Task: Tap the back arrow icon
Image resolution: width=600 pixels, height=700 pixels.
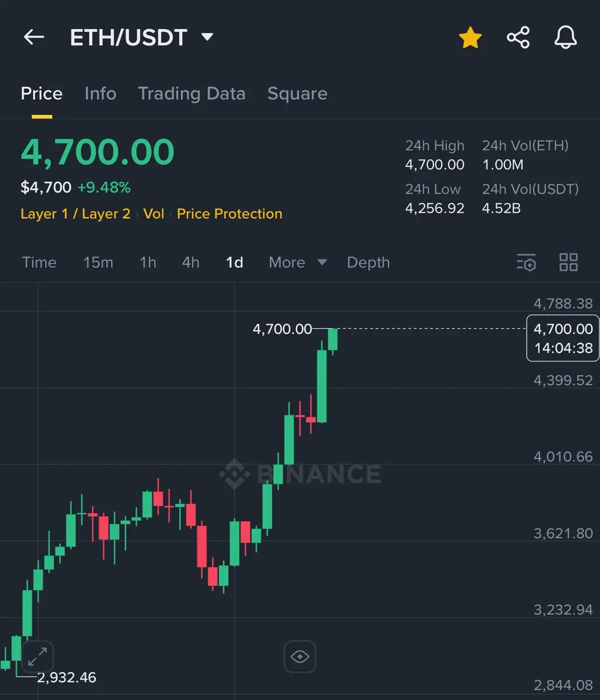Action: tap(34, 37)
